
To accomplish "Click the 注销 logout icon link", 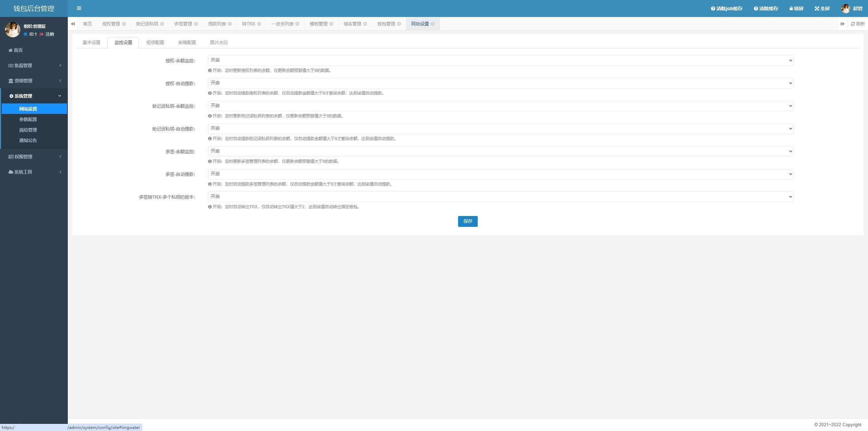I will pyautogui.click(x=47, y=34).
